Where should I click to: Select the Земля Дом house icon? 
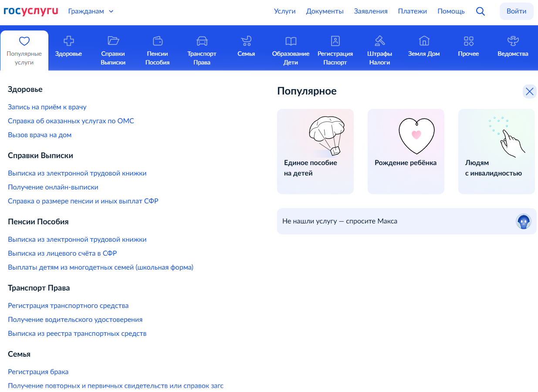pyautogui.click(x=424, y=41)
